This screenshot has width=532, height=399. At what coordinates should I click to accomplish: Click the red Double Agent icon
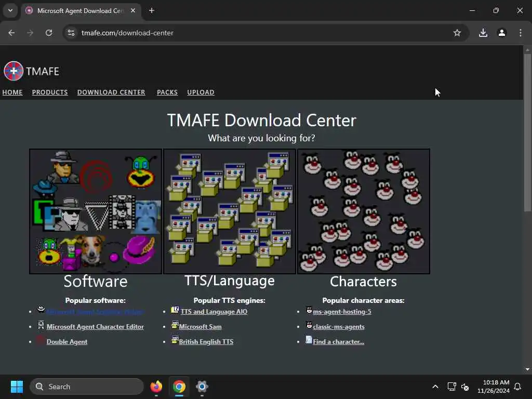pos(41,340)
